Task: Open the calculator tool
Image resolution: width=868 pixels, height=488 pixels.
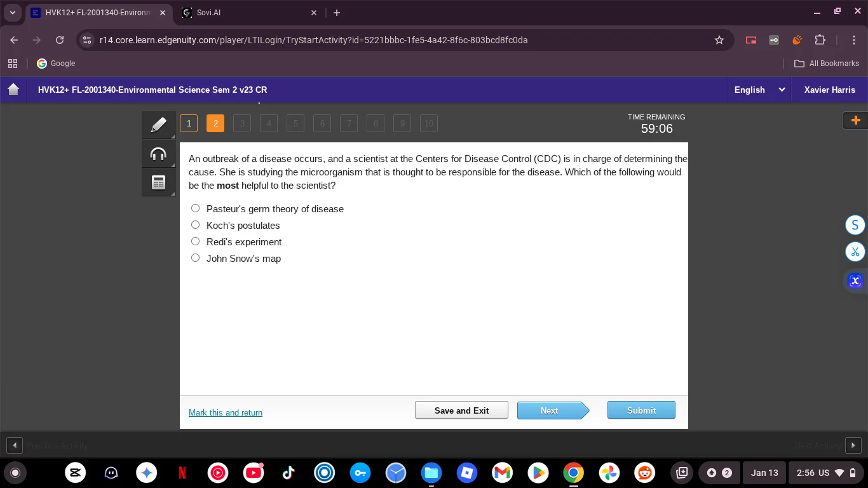Action: [158, 182]
